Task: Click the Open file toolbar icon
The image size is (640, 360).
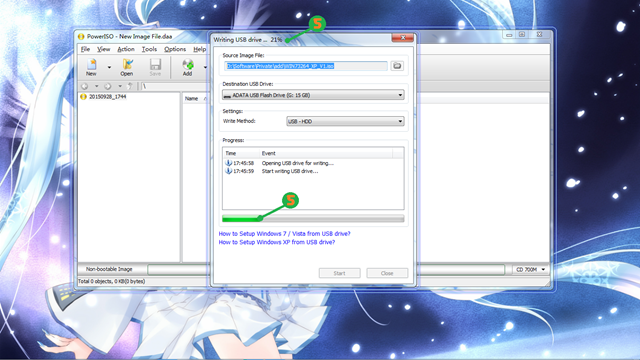Action: pos(127,67)
